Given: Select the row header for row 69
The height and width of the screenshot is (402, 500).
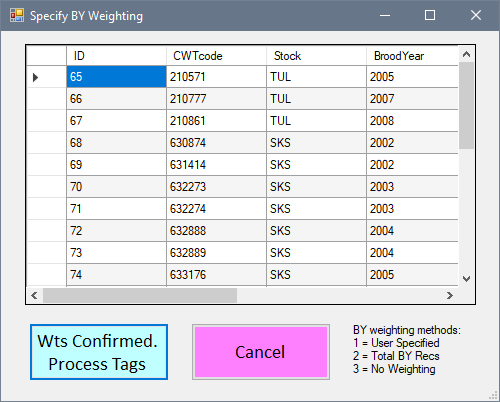Looking at the screenshot, I should 47,165.
